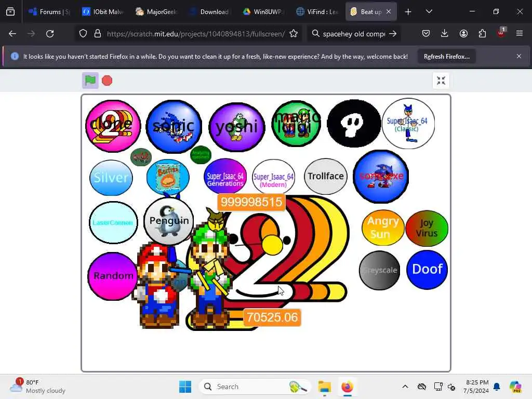This screenshot has height=399, width=532.
Task: Pick the sonic.exe character bubble
Action: tap(381, 177)
